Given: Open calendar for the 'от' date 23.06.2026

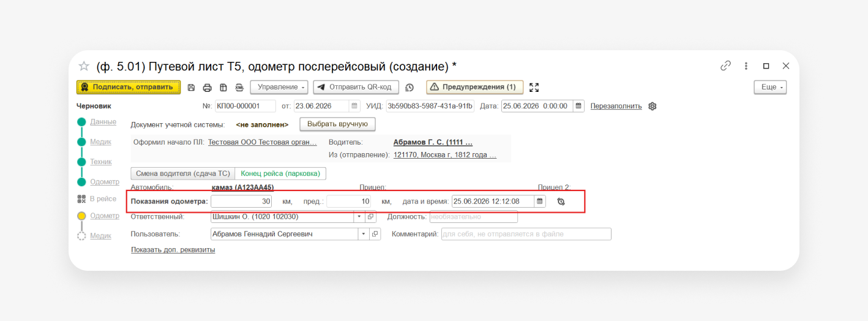Looking at the screenshot, I should tap(354, 106).
